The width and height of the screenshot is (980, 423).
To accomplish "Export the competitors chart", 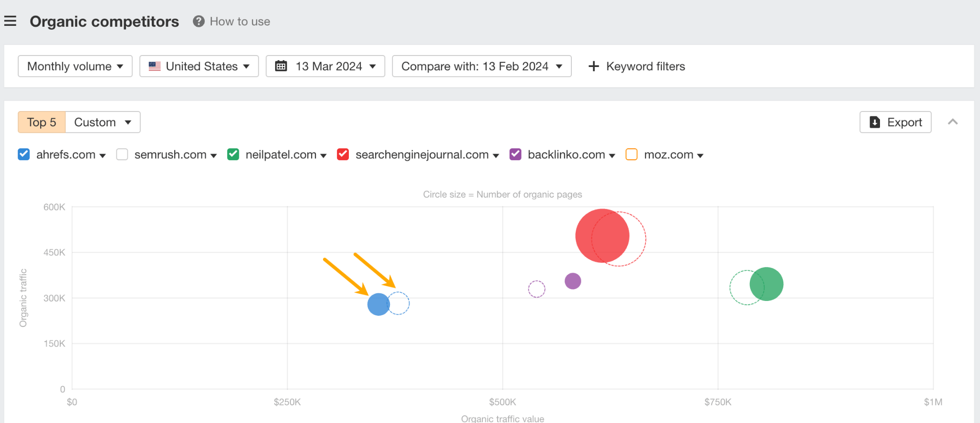I will point(895,122).
